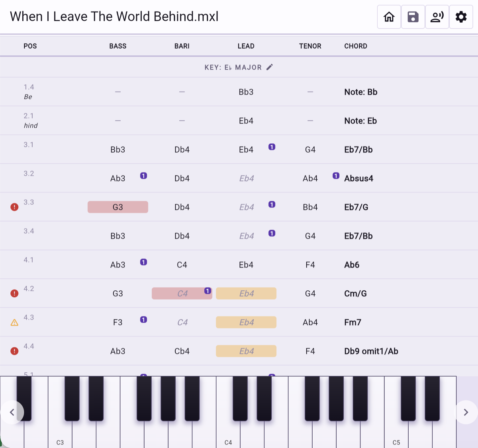Click the chord label Cm/G
The width and height of the screenshot is (478, 448).
click(355, 293)
